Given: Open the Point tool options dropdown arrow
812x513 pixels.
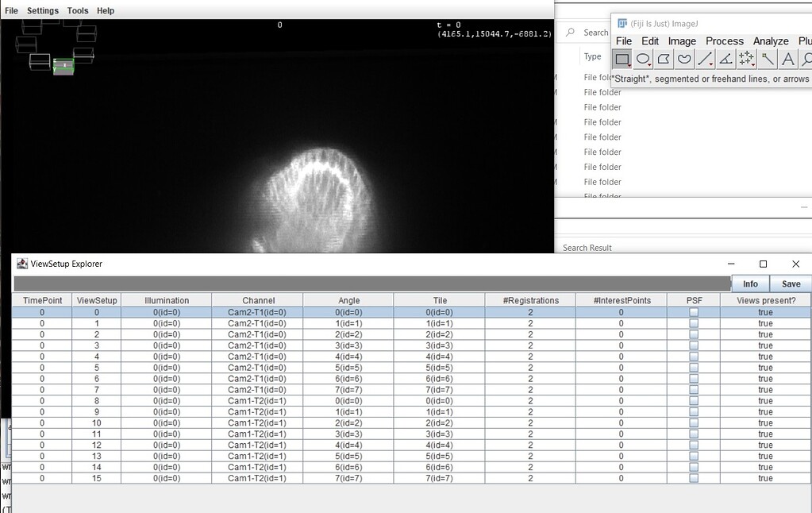Looking at the screenshot, I should (x=754, y=64).
